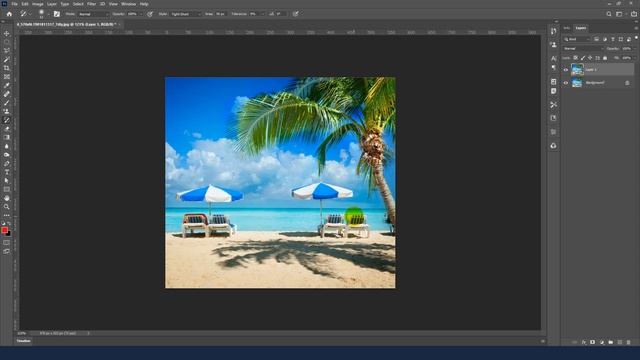The height and width of the screenshot is (360, 640).
Task: Expand the Opacity slider in options bar
Action: [140, 14]
